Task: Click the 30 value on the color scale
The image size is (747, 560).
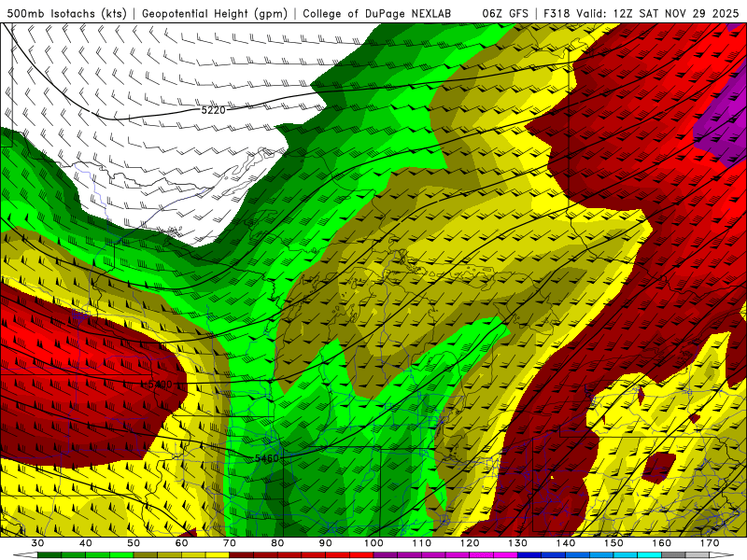Action: pyautogui.click(x=37, y=543)
